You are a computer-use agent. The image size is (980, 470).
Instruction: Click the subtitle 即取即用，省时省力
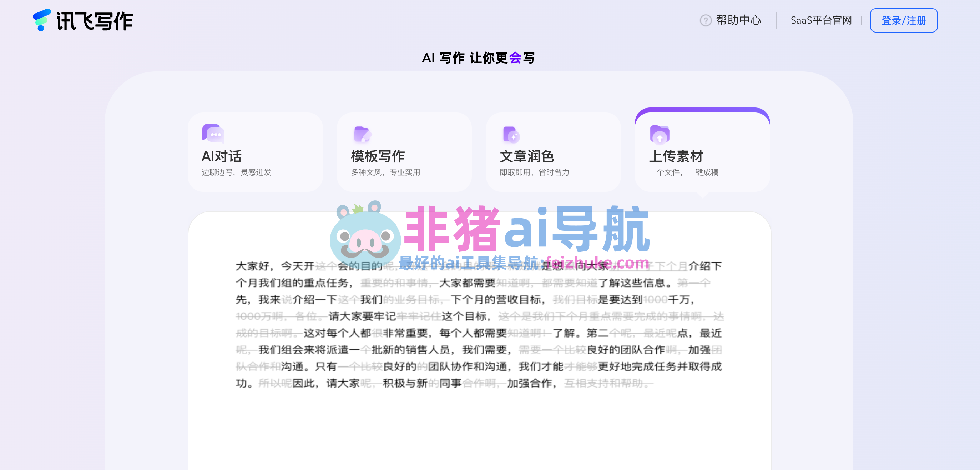tap(534, 172)
